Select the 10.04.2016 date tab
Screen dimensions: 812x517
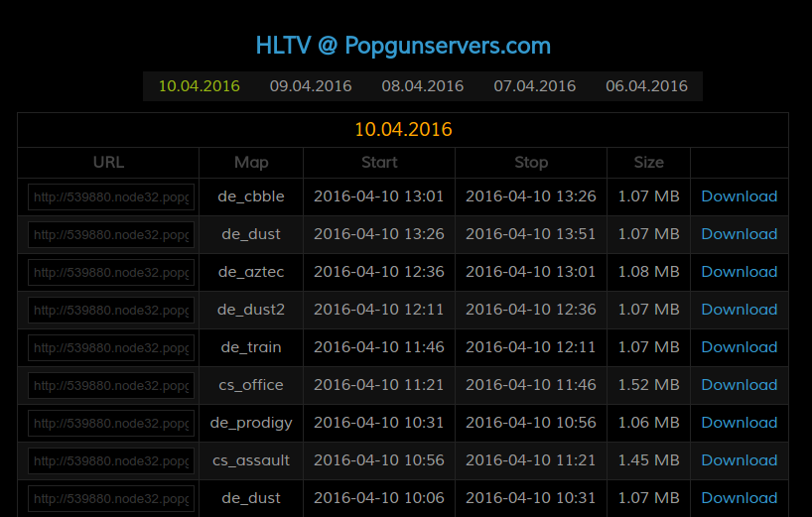pyautogui.click(x=200, y=86)
